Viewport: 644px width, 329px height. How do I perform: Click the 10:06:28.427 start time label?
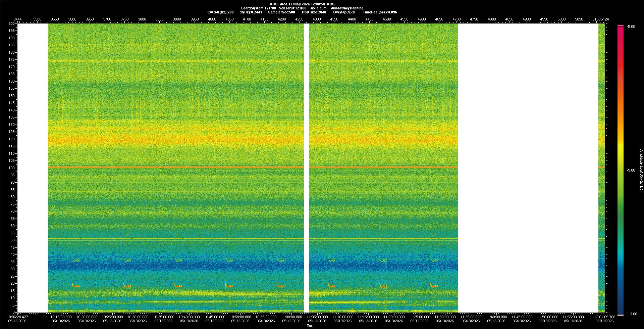click(17, 317)
